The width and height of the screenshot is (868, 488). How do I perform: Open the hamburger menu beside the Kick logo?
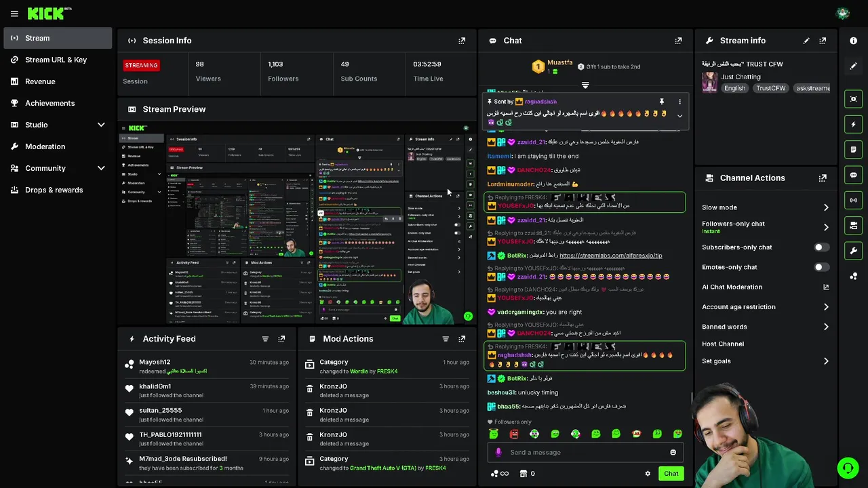pyautogui.click(x=14, y=14)
